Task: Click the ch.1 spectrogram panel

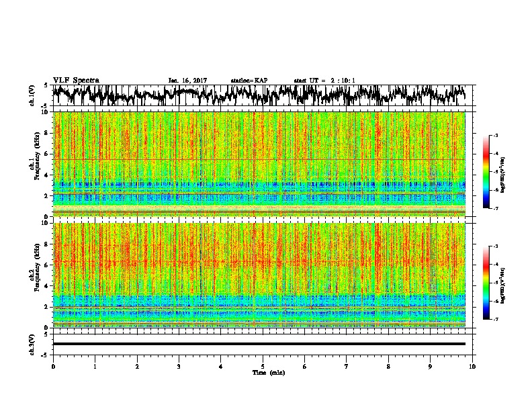Action: coord(259,164)
